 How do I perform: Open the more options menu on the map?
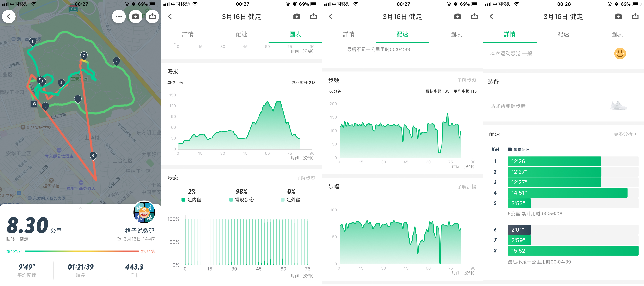pos(119,16)
